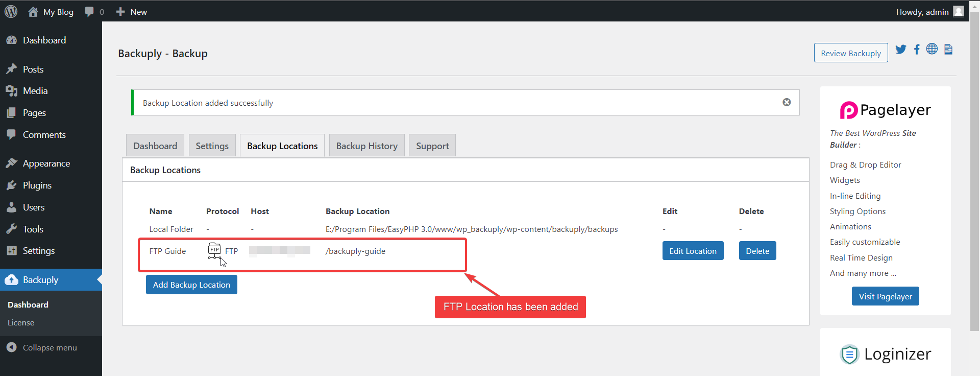
Task: Click Add Backup Location button
Action: click(191, 285)
